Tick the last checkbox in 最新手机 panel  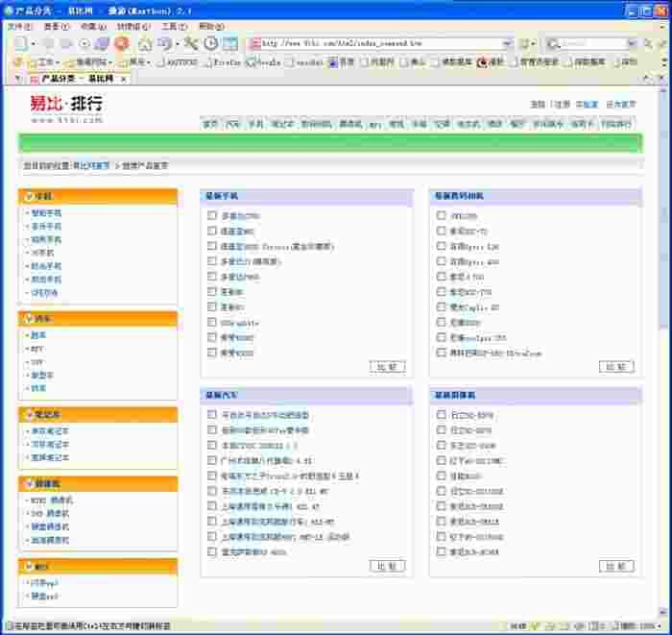(212, 353)
